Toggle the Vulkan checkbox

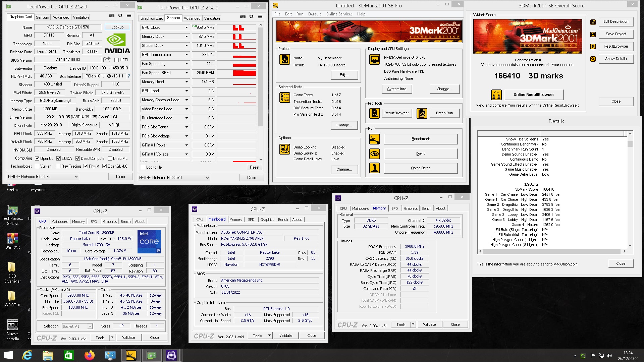pyautogui.click(x=37, y=166)
